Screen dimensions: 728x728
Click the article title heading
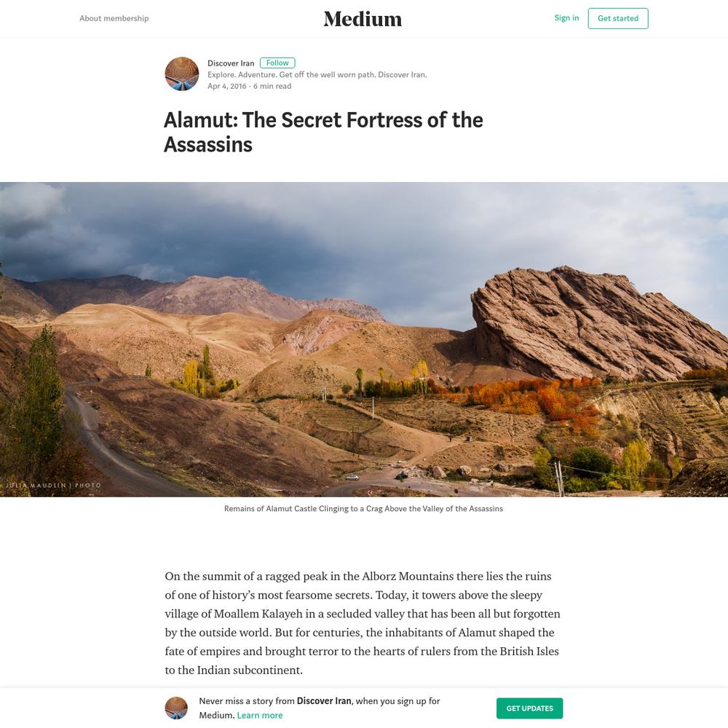[x=324, y=132]
